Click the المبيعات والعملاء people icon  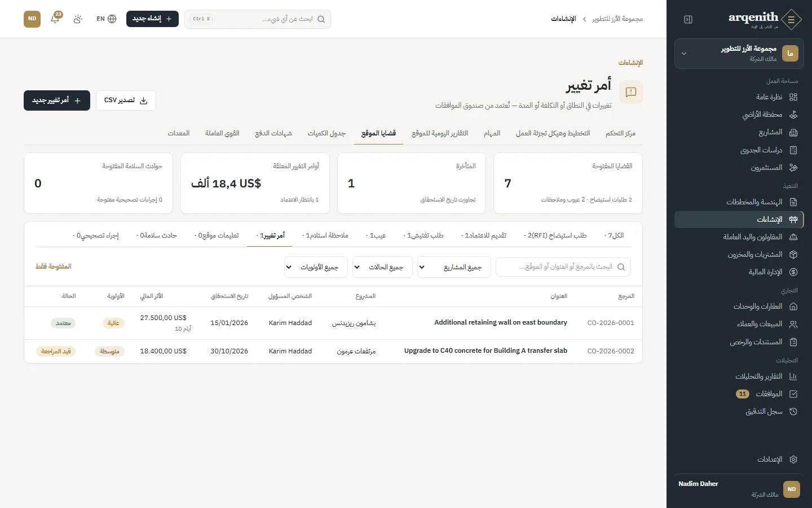pyautogui.click(x=793, y=324)
